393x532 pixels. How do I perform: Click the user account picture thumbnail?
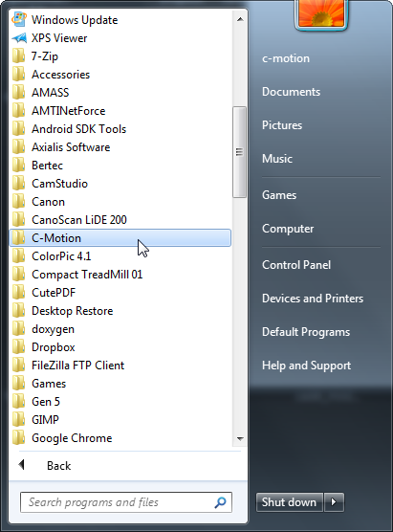click(x=321, y=13)
